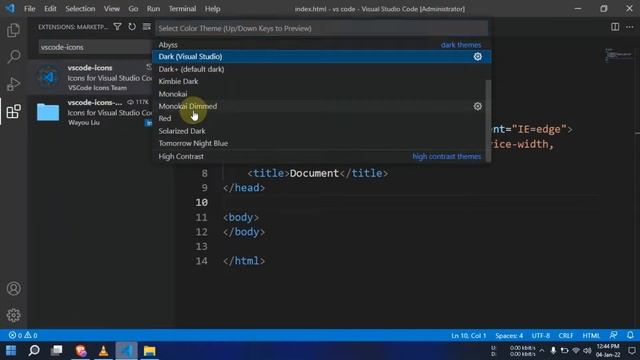Refresh the extensions marketplace list
Viewport: 640px width, 360px height.
tap(132, 27)
